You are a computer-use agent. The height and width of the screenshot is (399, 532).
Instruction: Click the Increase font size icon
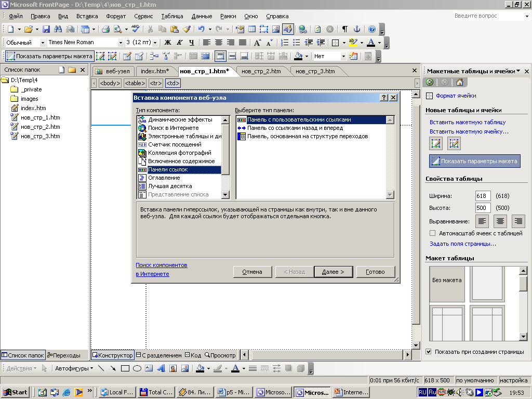click(x=258, y=43)
